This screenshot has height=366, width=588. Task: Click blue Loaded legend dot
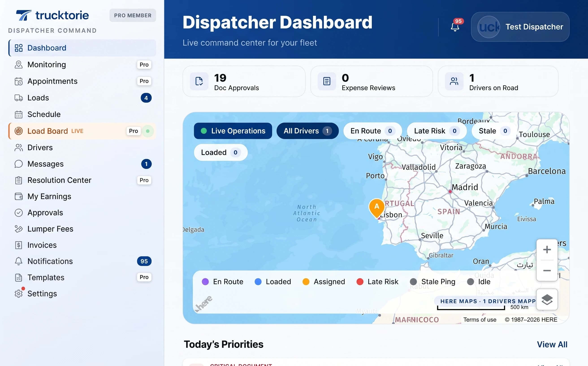point(258,282)
